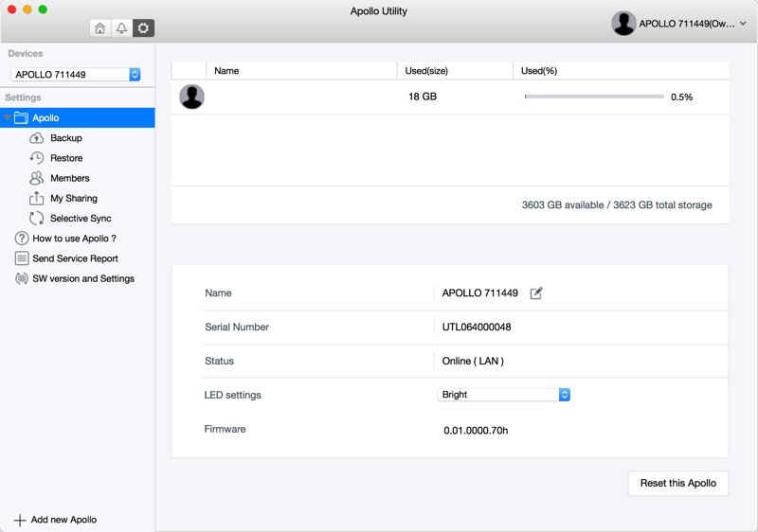Sort by Name column header

[301, 70]
